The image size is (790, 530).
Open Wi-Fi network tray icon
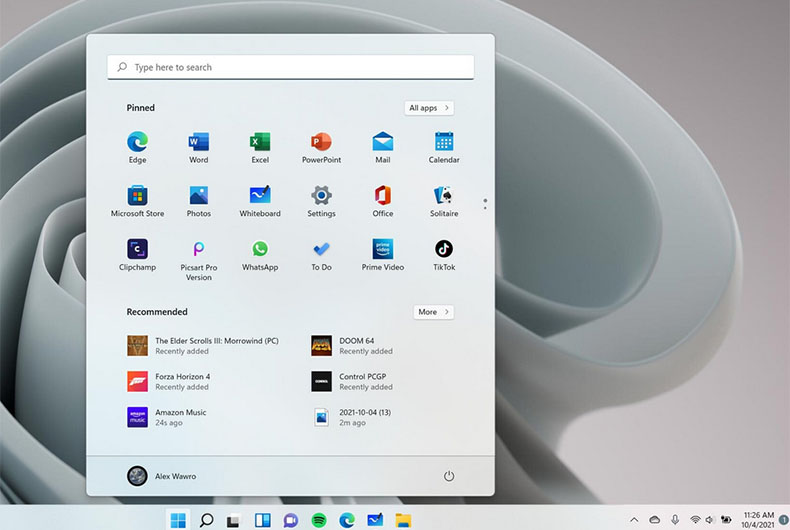tap(695, 519)
